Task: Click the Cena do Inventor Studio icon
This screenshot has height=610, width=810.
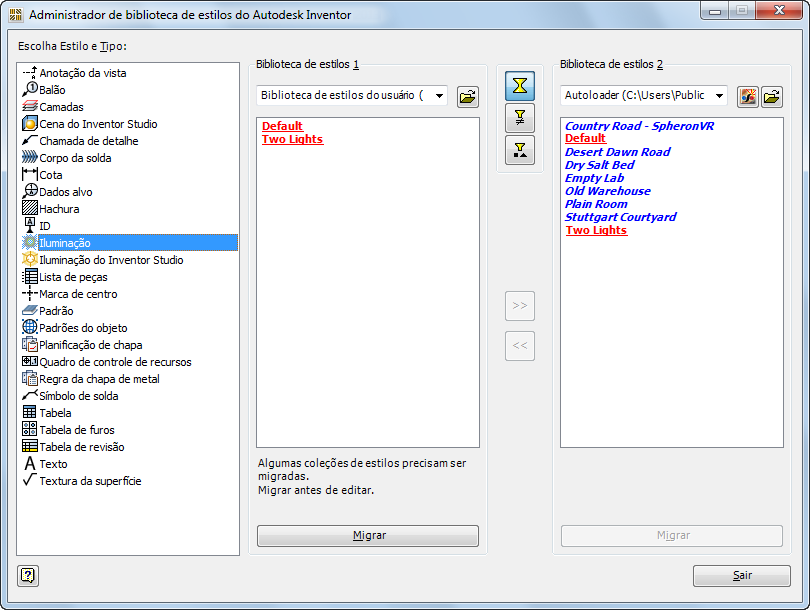Action: 30,123
